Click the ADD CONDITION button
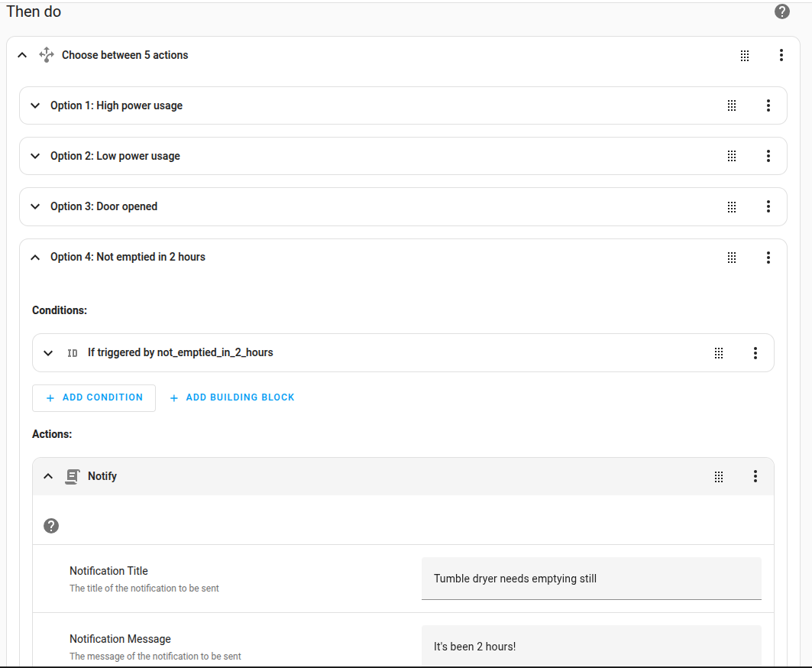Image resolution: width=812 pixels, height=668 pixels. point(93,397)
